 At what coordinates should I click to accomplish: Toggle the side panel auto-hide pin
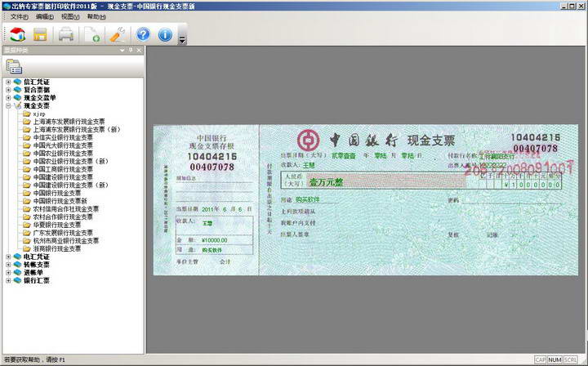pos(131,51)
